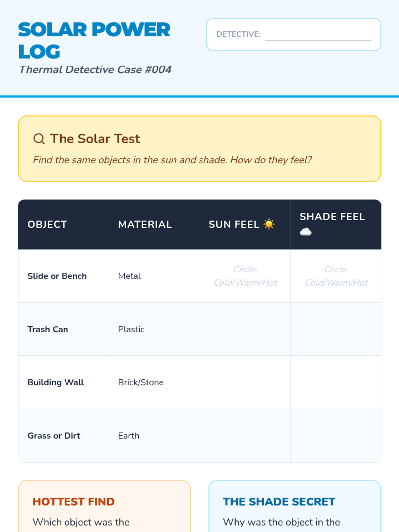Click the DETECTIVE name input line

(318, 35)
